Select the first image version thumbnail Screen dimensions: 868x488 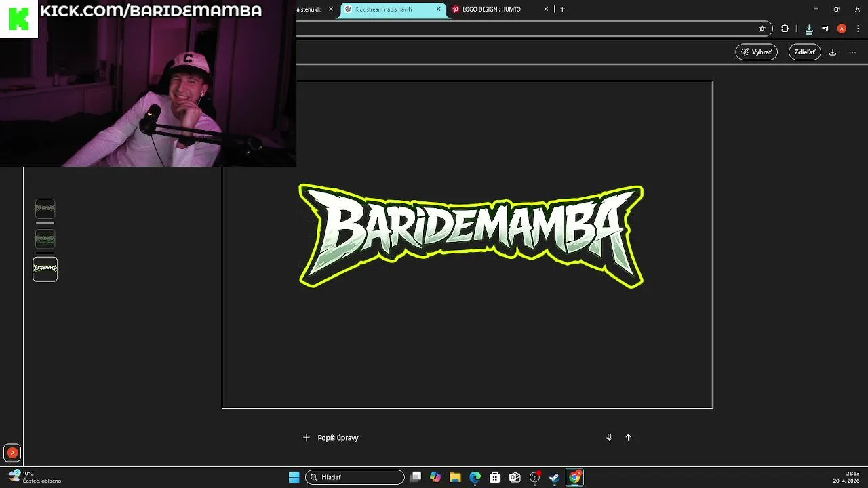point(45,208)
